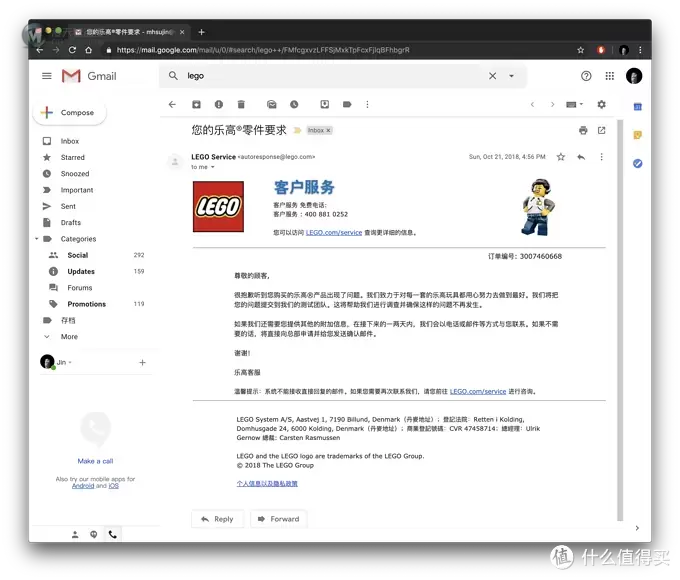Click the Make a call link
Screen dimensions: 680x580
[95, 461]
